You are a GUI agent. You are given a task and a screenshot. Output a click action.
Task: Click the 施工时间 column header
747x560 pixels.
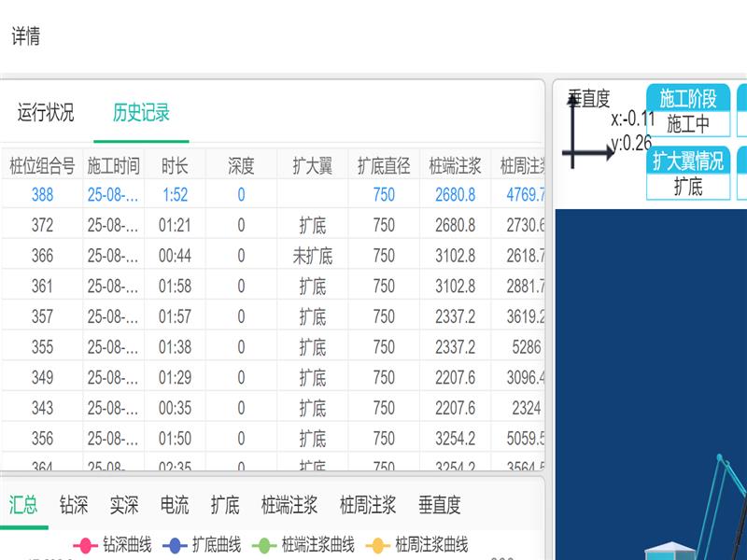click(x=114, y=166)
